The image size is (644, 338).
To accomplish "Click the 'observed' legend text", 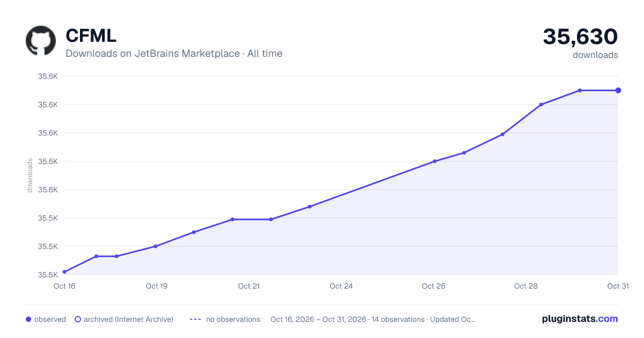I will point(50,319).
